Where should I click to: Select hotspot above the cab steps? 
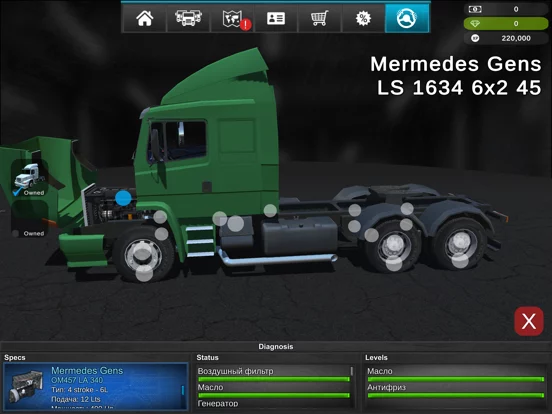(x=220, y=219)
